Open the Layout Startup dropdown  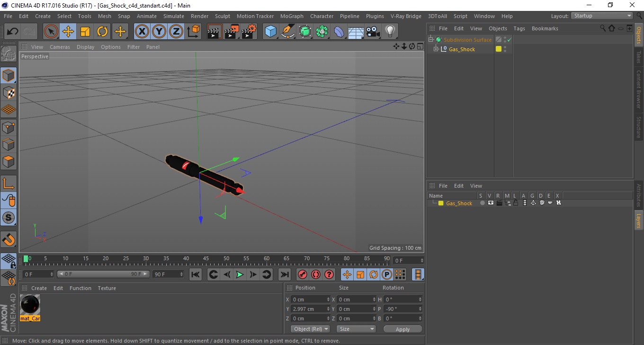pyautogui.click(x=602, y=16)
